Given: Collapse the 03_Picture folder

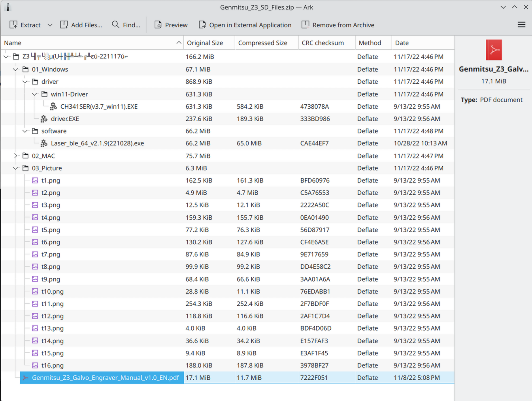Looking at the screenshot, I should [15, 168].
